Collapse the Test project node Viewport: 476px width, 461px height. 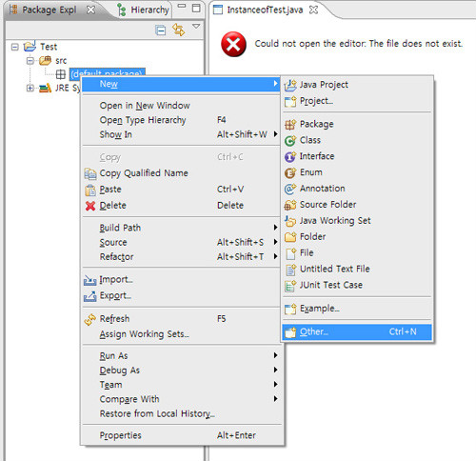[14, 48]
